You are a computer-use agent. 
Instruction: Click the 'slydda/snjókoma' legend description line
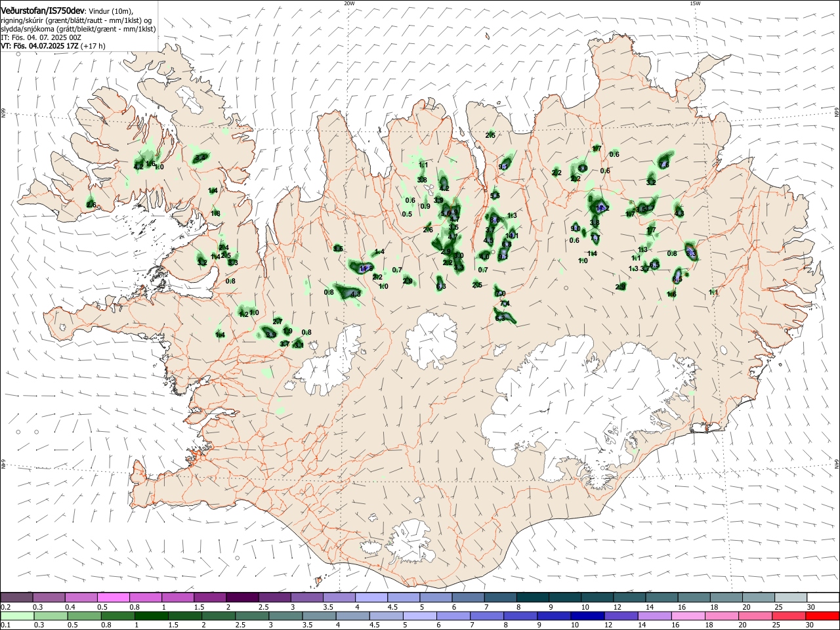pos(78,29)
